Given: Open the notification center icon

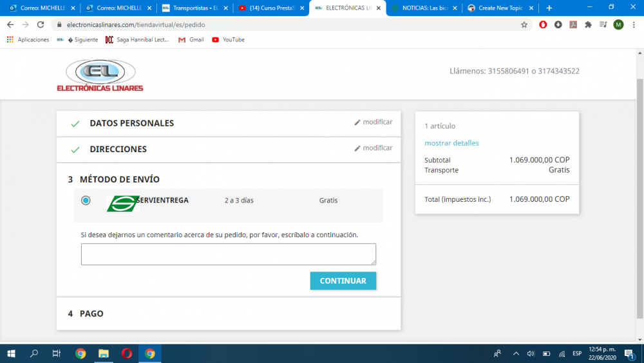Looking at the screenshot, I should [629, 353].
